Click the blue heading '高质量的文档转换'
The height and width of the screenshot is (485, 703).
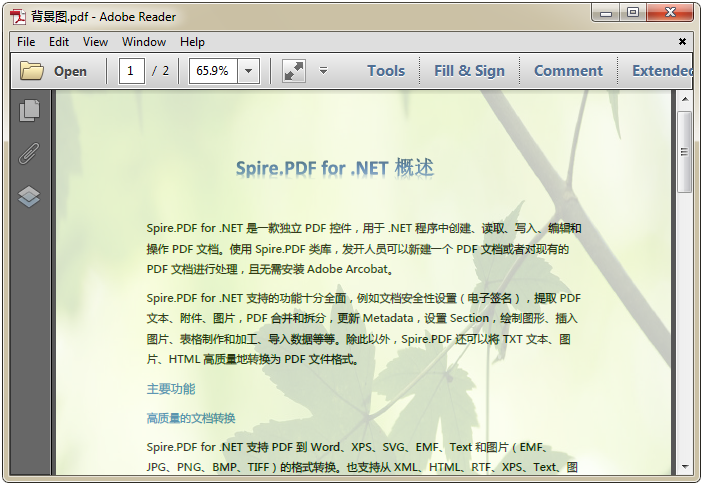tap(191, 418)
